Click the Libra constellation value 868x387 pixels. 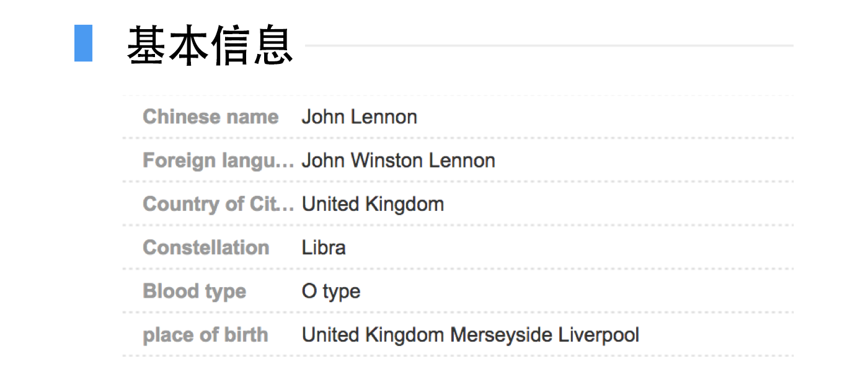coord(324,247)
